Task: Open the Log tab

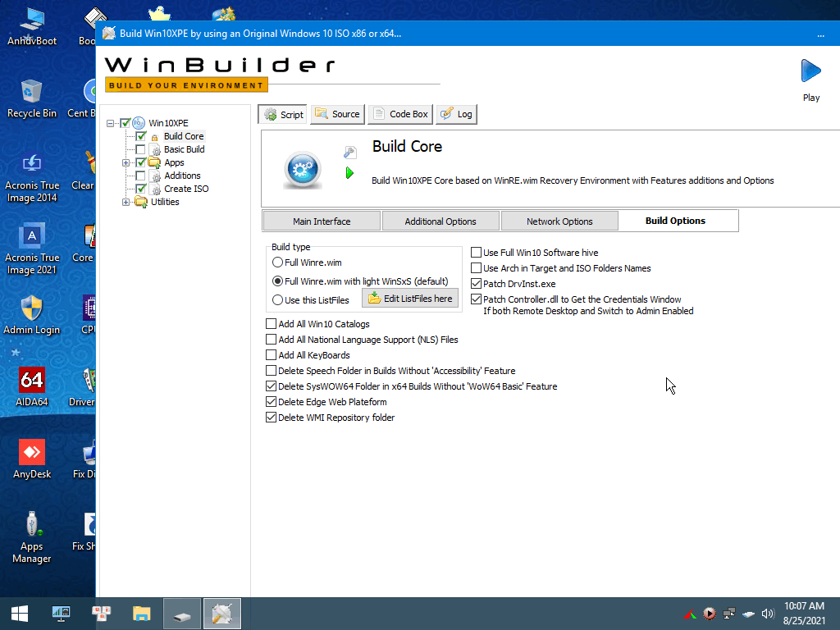Action: [456, 114]
